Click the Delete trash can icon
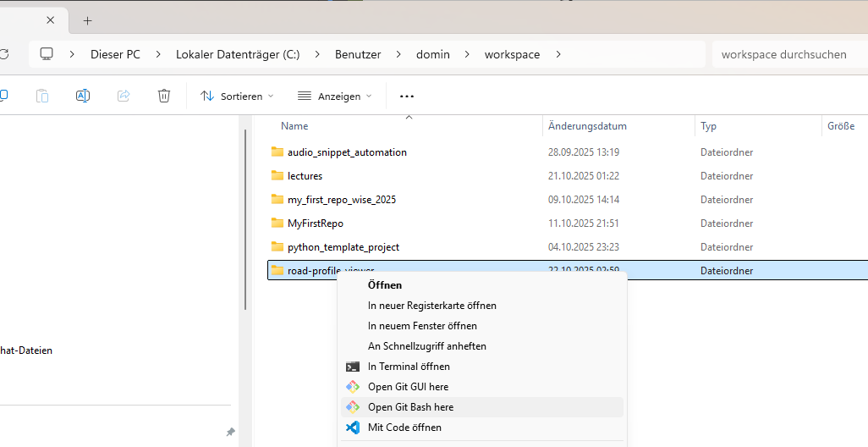The width and height of the screenshot is (868, 447). pyautogui.click(x=164, y=96)
